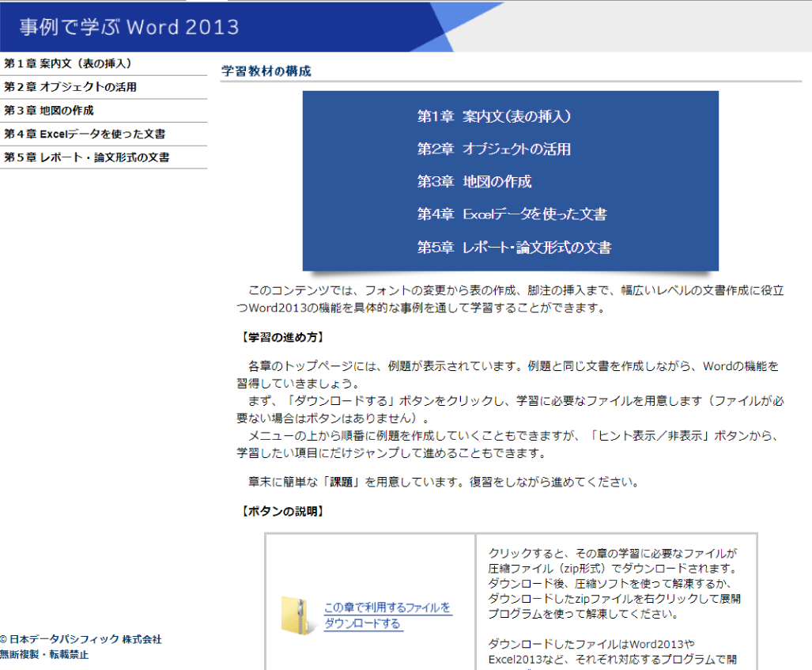Viewport: 812px width, 670px height.
Task: Click © 日本データパシフィック 株式会社 footer text
Action: point(81,639)
